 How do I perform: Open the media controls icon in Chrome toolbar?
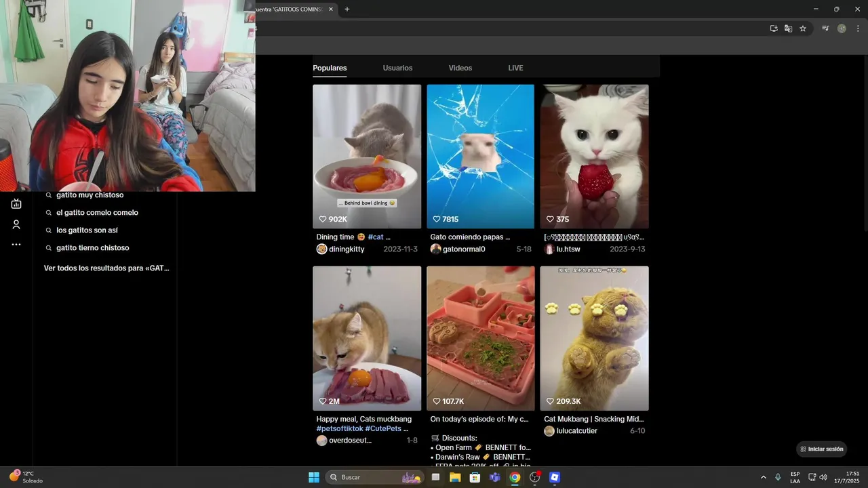[825, 28]
